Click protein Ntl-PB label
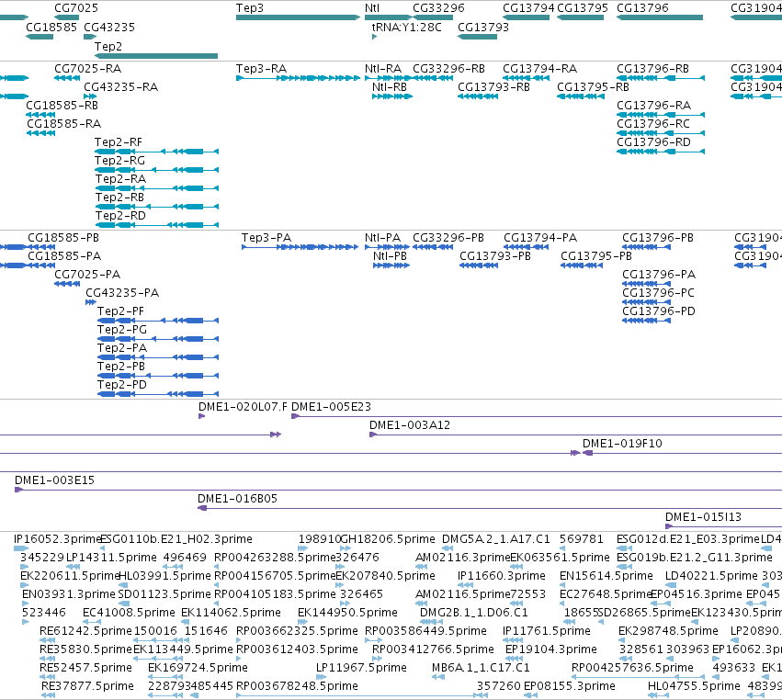 pos(390,255)
